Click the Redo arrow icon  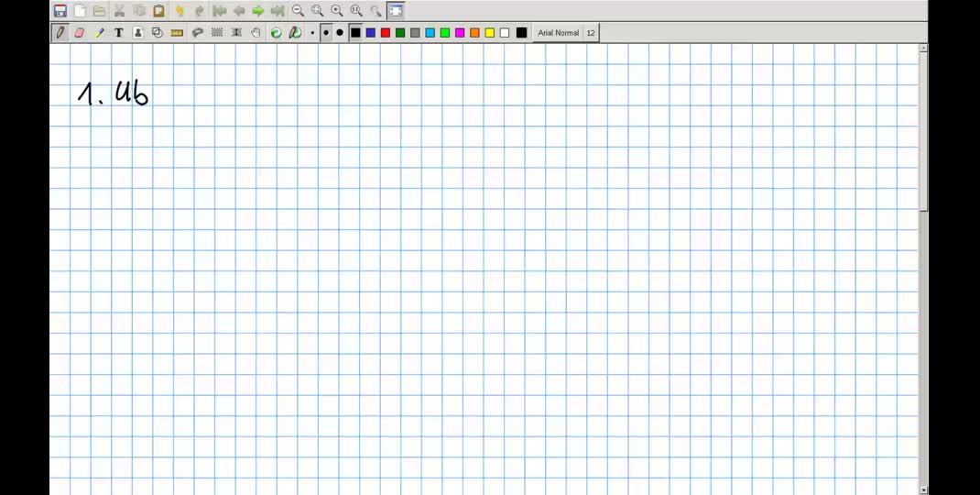(200, 11)
